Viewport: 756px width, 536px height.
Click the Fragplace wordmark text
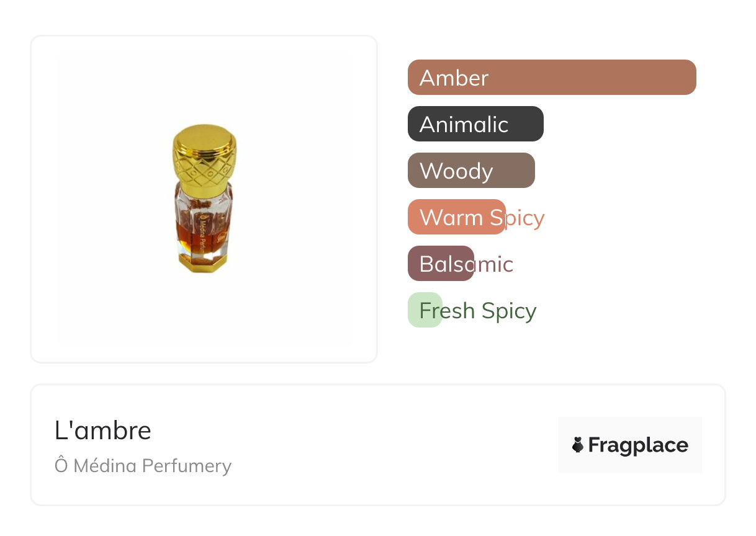click(638, 445)
